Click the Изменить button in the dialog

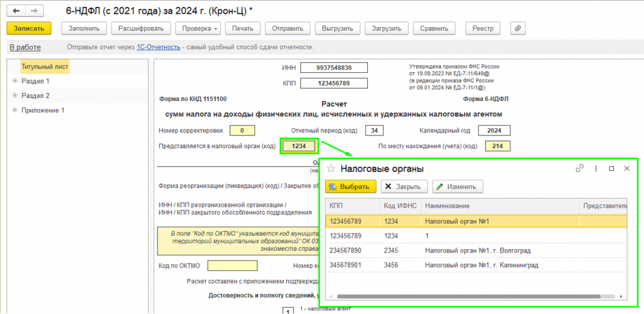pyautogui.click(x=458, y=187)
